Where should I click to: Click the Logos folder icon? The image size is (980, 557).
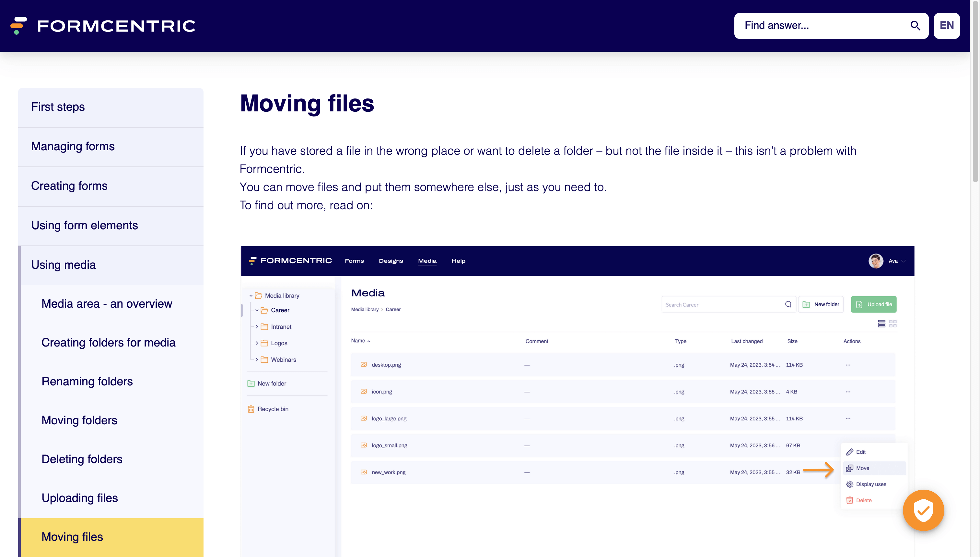click(x=264, y=343)
